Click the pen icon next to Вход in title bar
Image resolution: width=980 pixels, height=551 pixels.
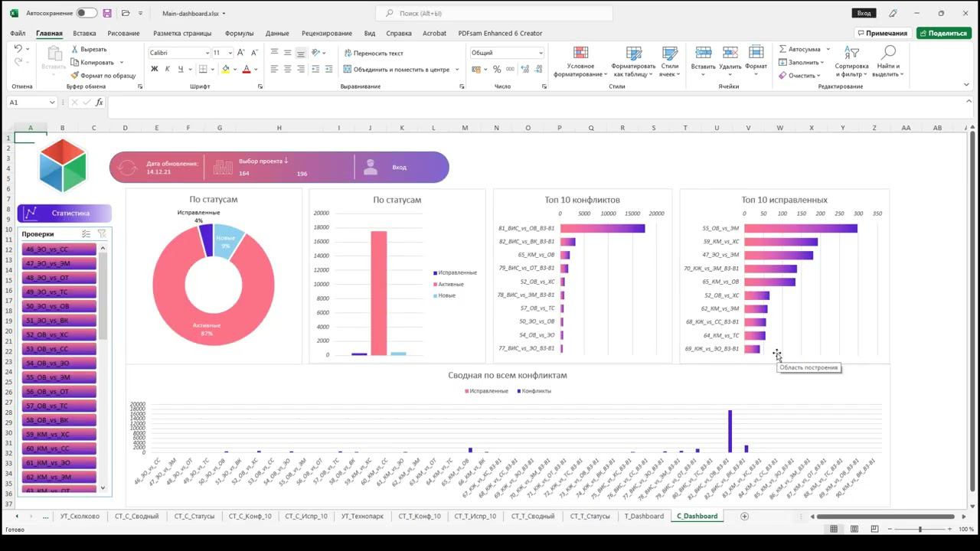point(893,13)
